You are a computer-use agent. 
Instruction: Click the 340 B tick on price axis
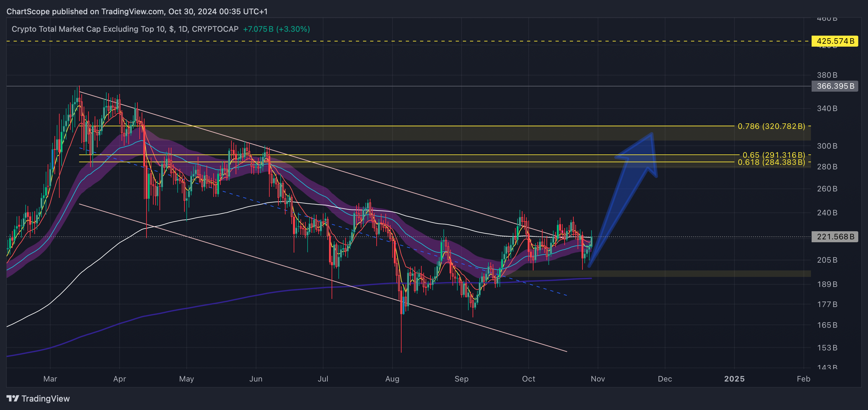tap(827, 108)
